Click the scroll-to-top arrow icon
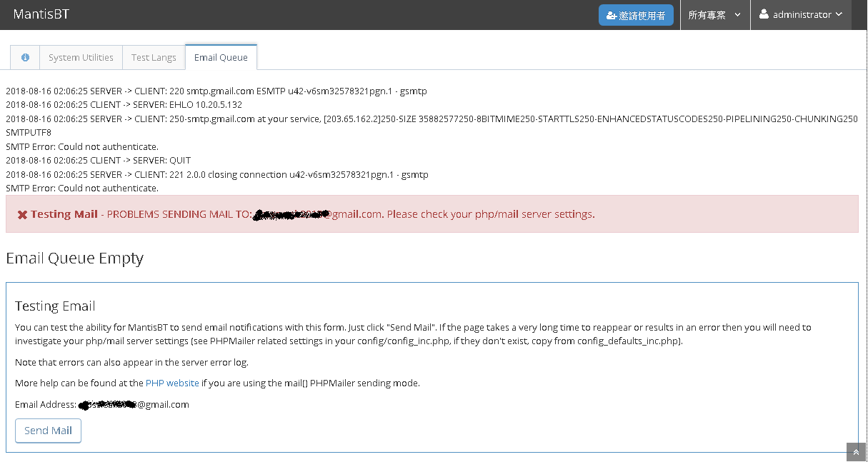The width and height of the screenshot is (868, 462). coord(856,452)
